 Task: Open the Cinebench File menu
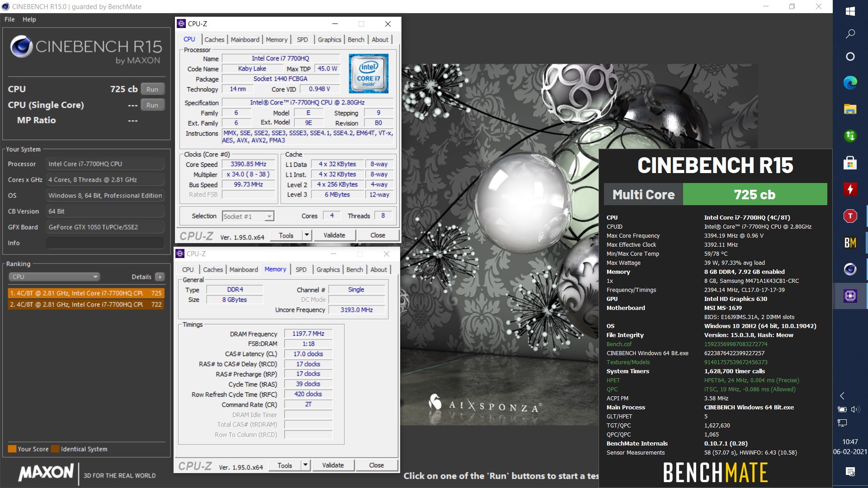pyautogui.click(x=9, y=19)
